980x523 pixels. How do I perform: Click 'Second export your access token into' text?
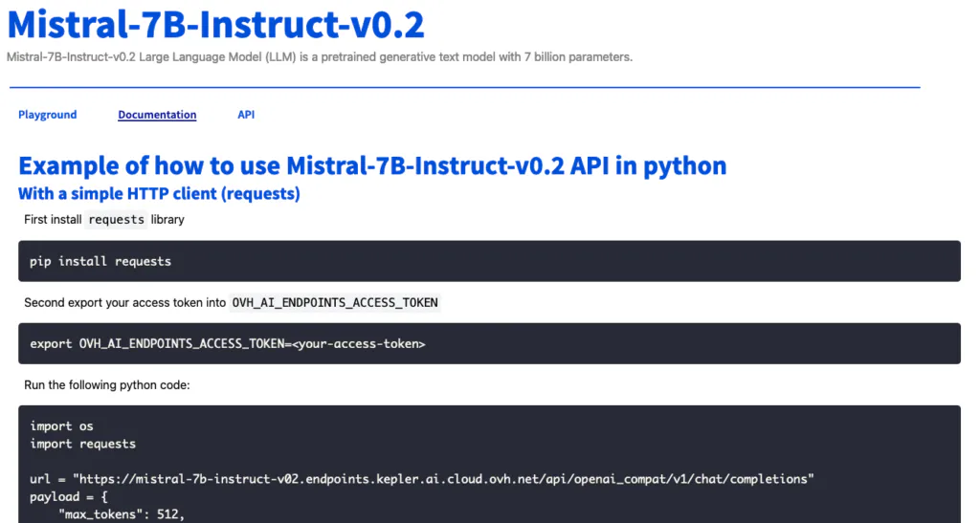pos(125,303)
